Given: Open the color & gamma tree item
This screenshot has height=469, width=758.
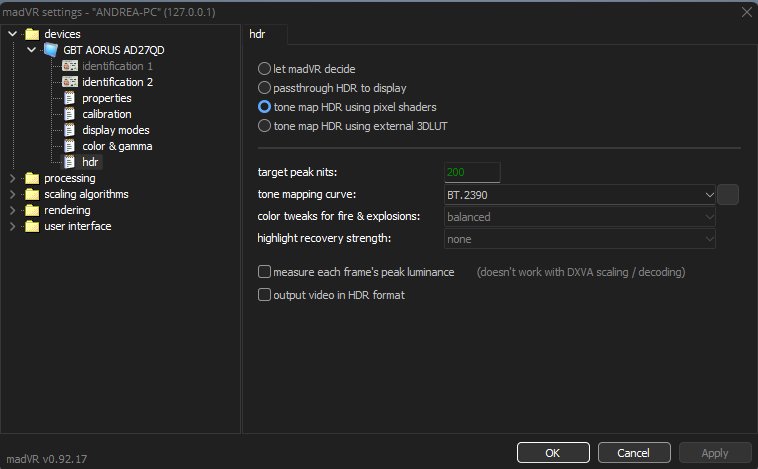Looking at the screenshot, I should pos(117,146).
